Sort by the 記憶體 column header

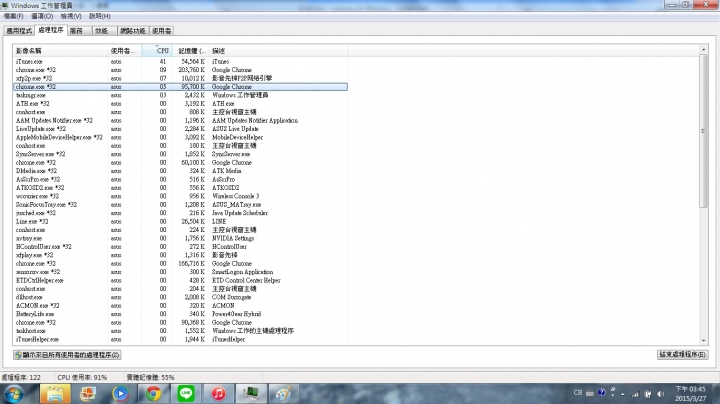point(191,50)
